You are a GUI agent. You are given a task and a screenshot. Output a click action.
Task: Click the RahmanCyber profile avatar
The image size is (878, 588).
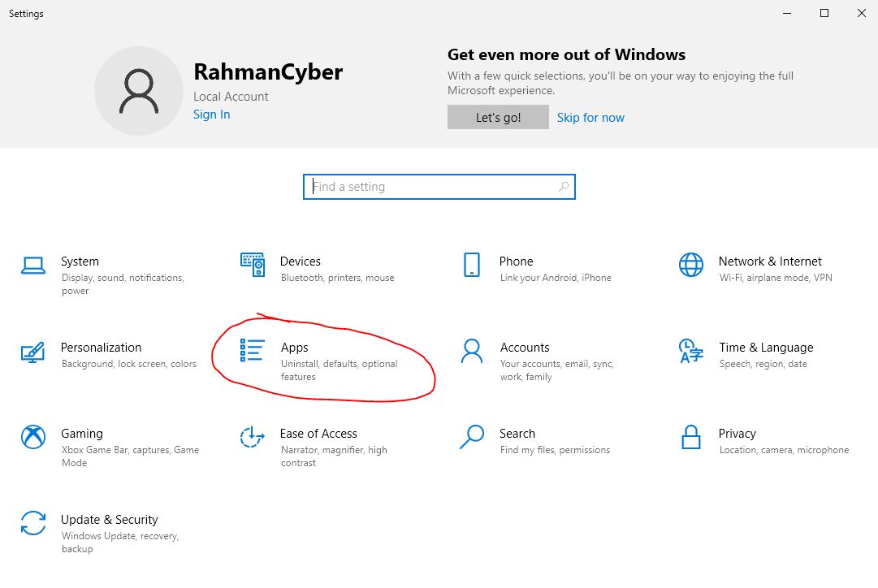[x=139, y=91]
